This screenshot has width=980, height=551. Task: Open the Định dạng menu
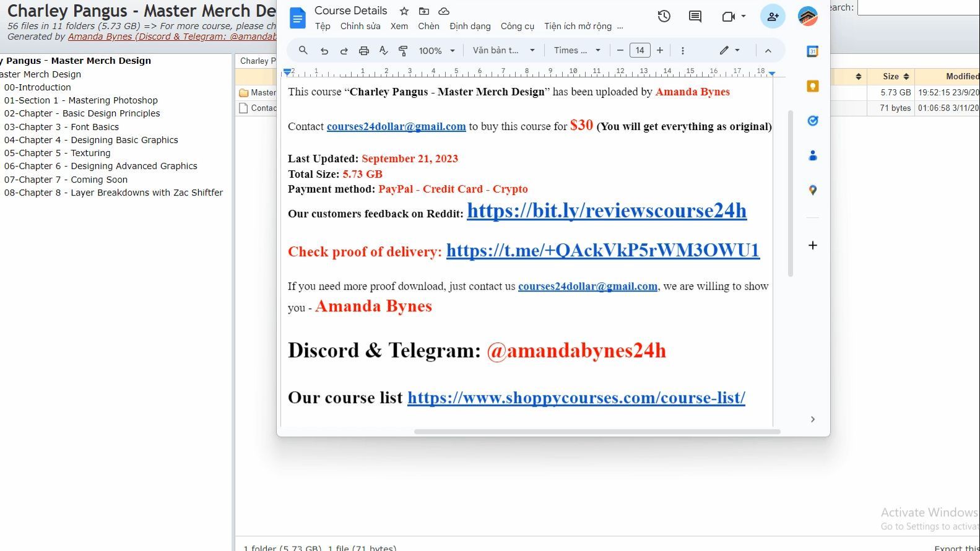(x=470, y=26)
